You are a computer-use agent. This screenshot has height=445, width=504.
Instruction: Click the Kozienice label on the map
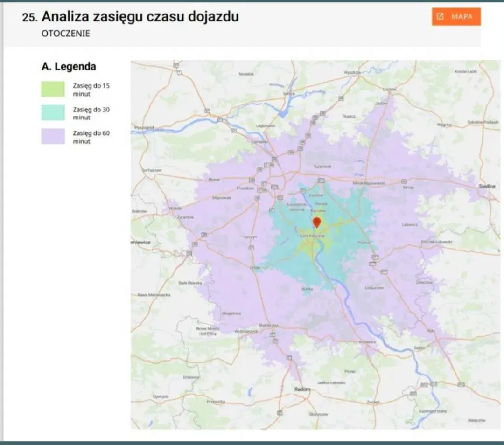click(x=367, y=342)
